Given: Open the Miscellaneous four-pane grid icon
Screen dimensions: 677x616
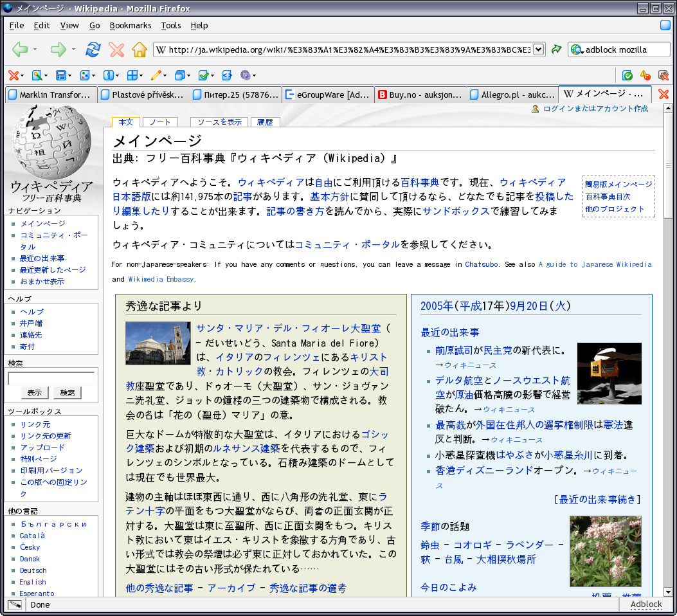Looking at the screenshot, I should (132, 75).
